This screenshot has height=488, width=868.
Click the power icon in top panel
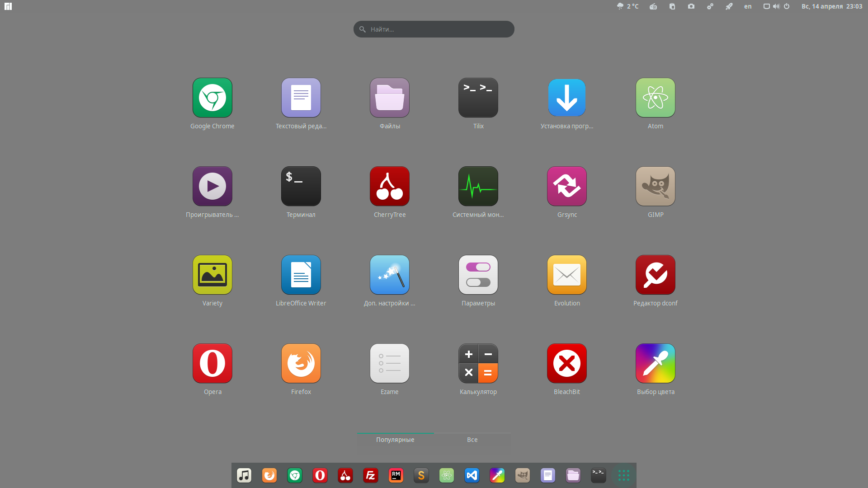(787, 6)
